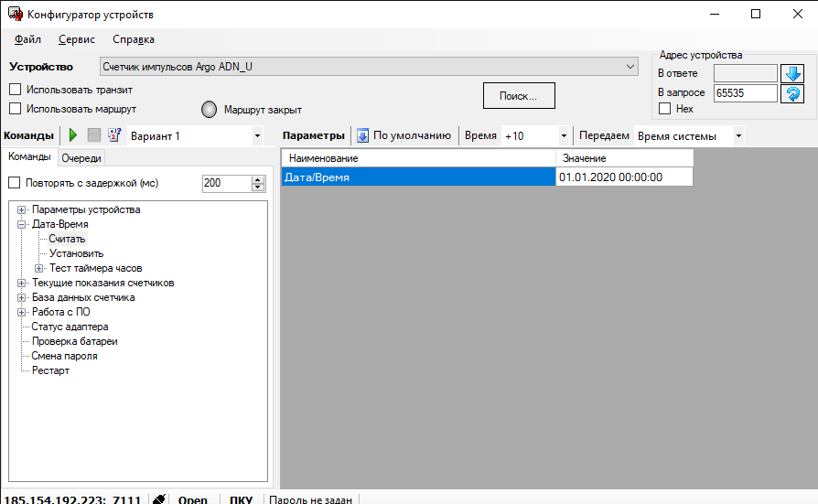Open the Вариант 1 dropdown
818x504 pixels.
257,136
